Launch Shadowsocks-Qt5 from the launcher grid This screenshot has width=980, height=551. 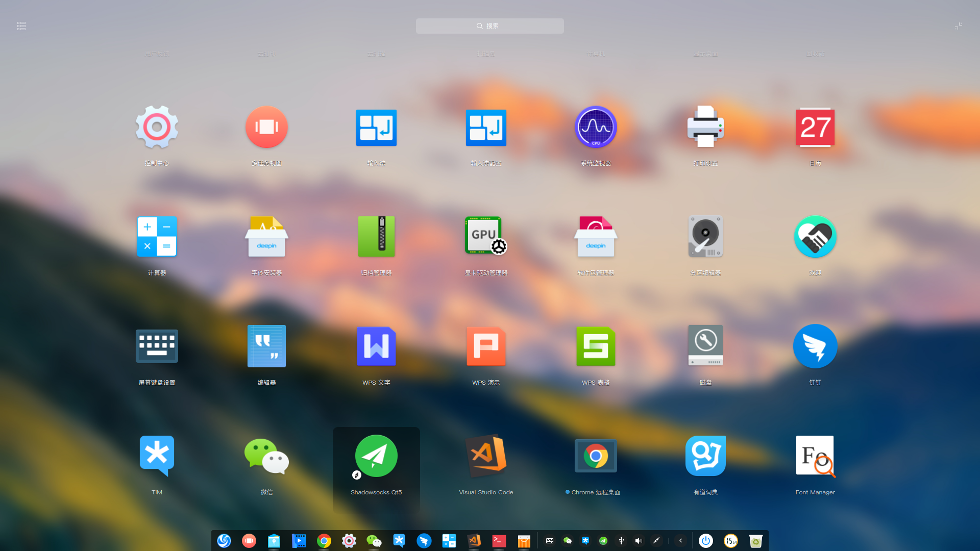376,456
